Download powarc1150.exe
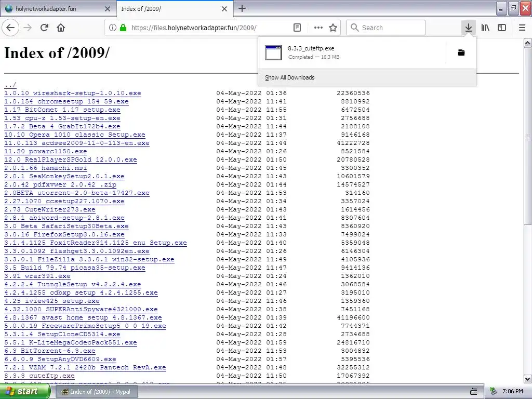The width and height of the screenshot is (532, 399). pos(46,151)
